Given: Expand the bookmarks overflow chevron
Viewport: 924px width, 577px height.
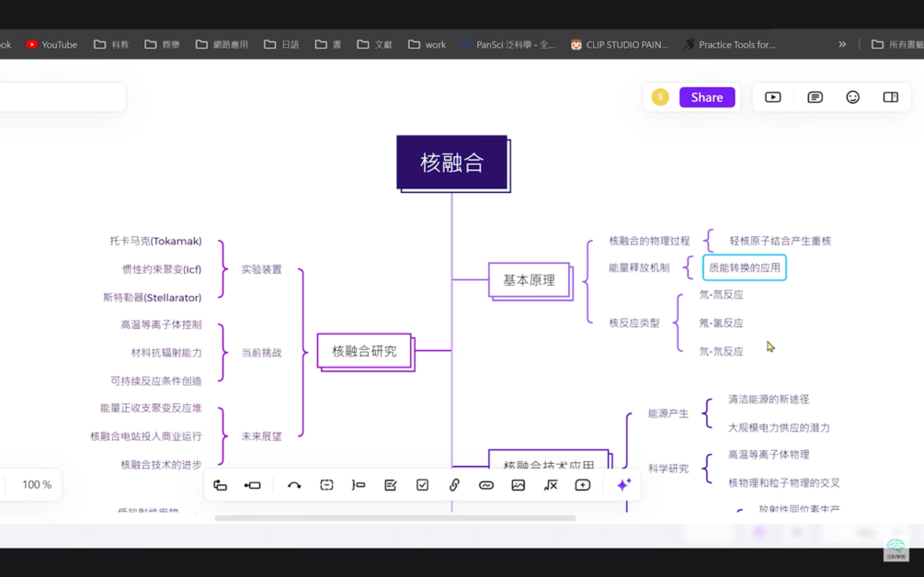Looking at the screenshot, I should click(842, 44).
